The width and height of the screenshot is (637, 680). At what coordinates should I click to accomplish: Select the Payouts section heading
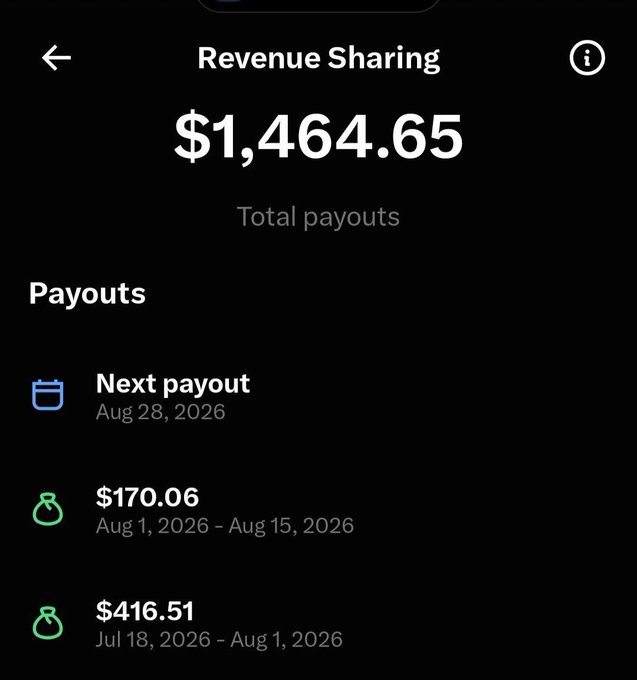coord(87,294)
